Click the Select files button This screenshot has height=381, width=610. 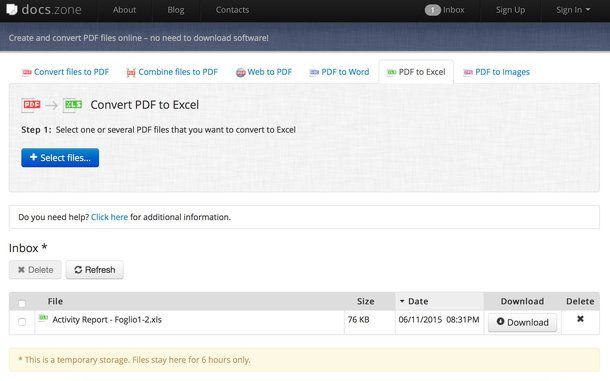tap(60, 158)
